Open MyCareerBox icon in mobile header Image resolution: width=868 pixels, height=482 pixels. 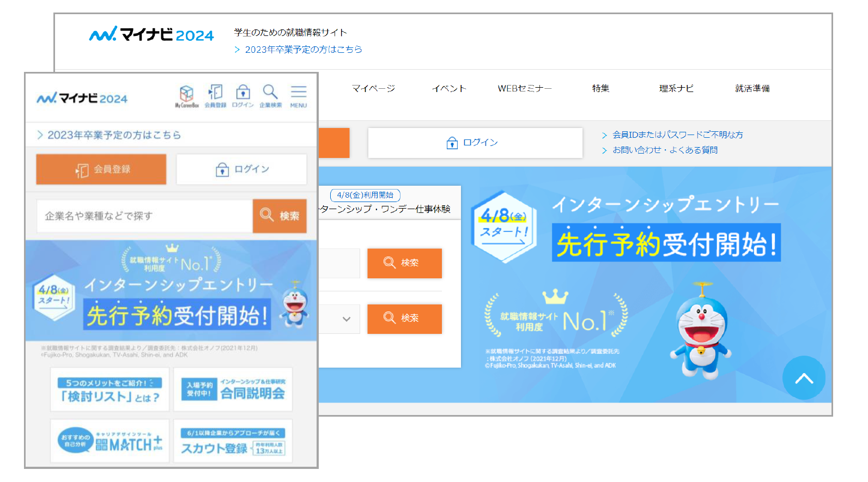pos(187,96)
